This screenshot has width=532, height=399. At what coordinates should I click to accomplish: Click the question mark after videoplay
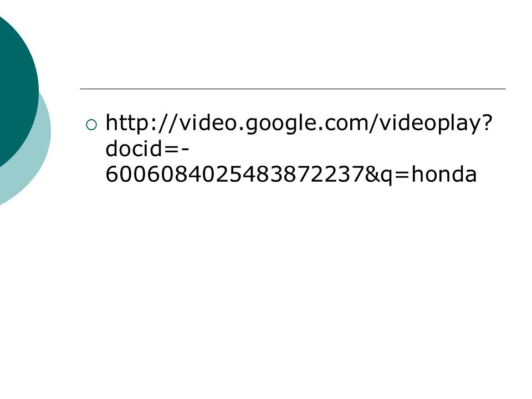pos(487,122)
